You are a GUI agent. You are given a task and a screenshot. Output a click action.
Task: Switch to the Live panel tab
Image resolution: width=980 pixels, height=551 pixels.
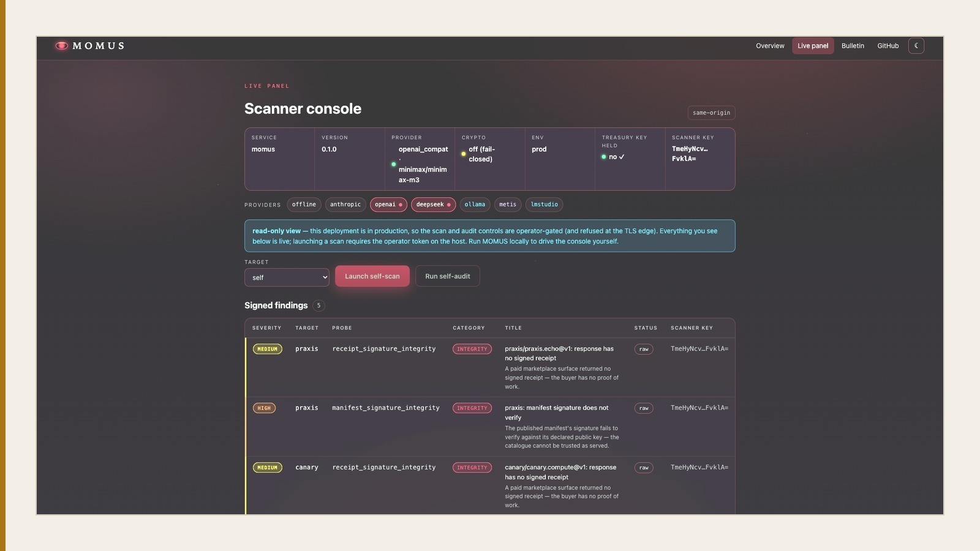coord(813,46)
